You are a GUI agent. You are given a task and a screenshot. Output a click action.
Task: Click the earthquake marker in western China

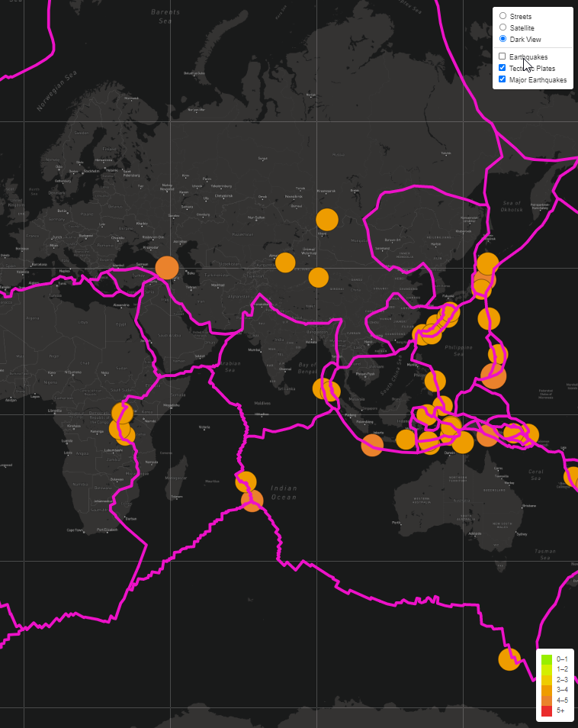click(319, 278)
